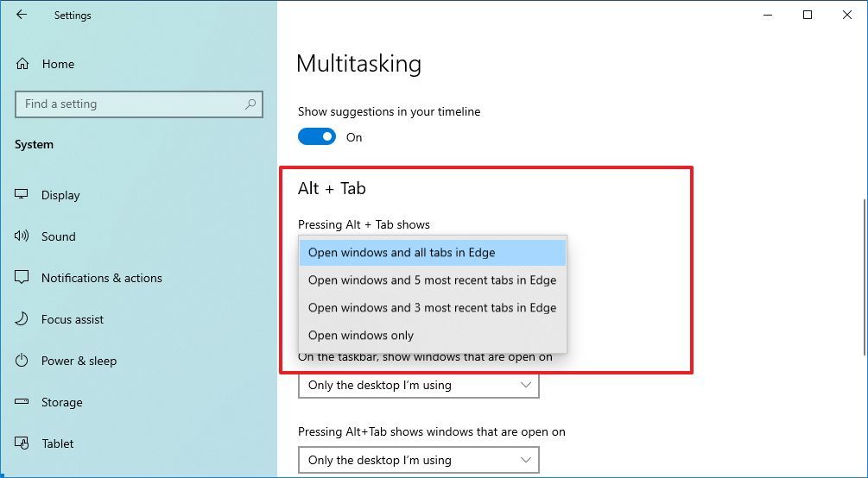Screen dimensions: 868x478
Task: Open the Alt+Tab desktop windows dropdown
Action: (418, 460)
